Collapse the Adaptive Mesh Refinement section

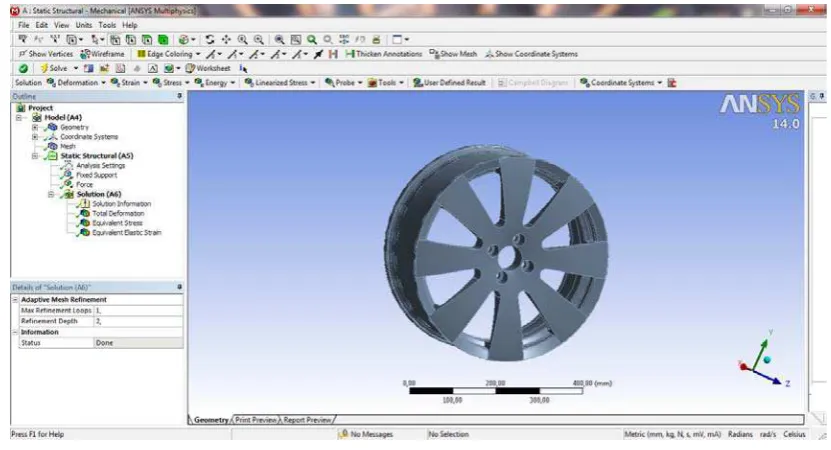coord(15,299)
